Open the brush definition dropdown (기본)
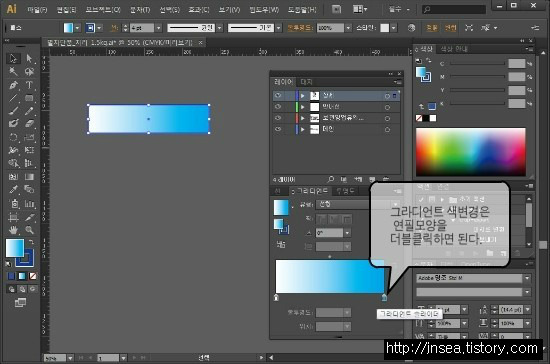Viewport: 550px width, 364px height. [279, 28]
